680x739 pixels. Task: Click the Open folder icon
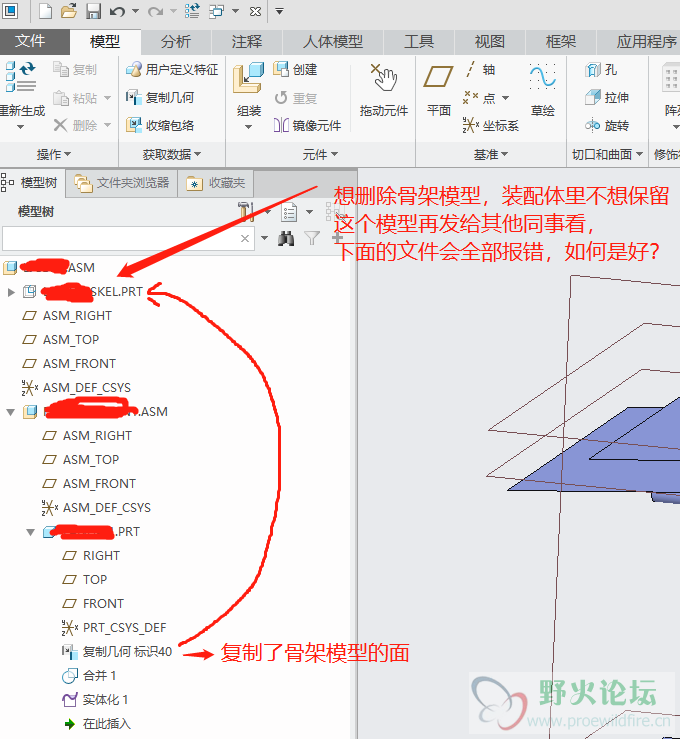pos(69,11)
